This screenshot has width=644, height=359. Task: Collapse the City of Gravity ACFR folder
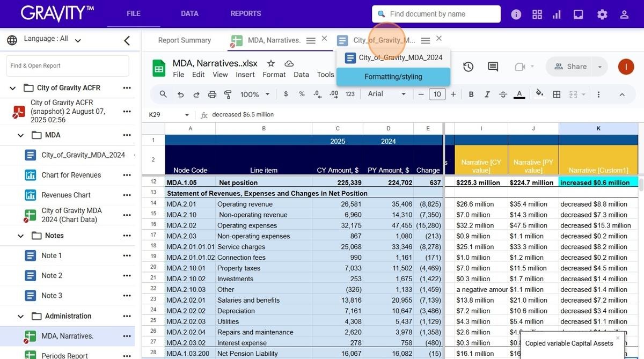(x=13, y=88)
